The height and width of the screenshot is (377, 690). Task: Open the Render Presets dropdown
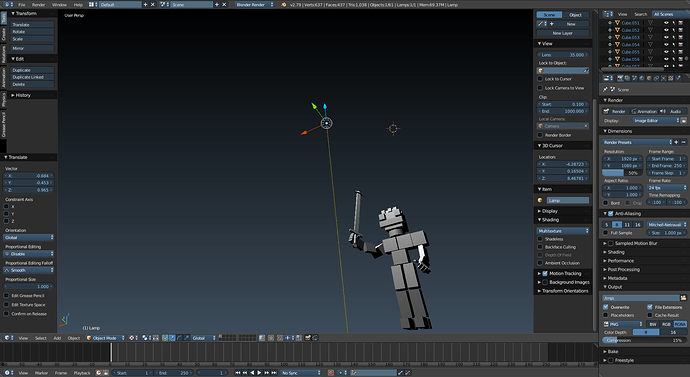637,142
